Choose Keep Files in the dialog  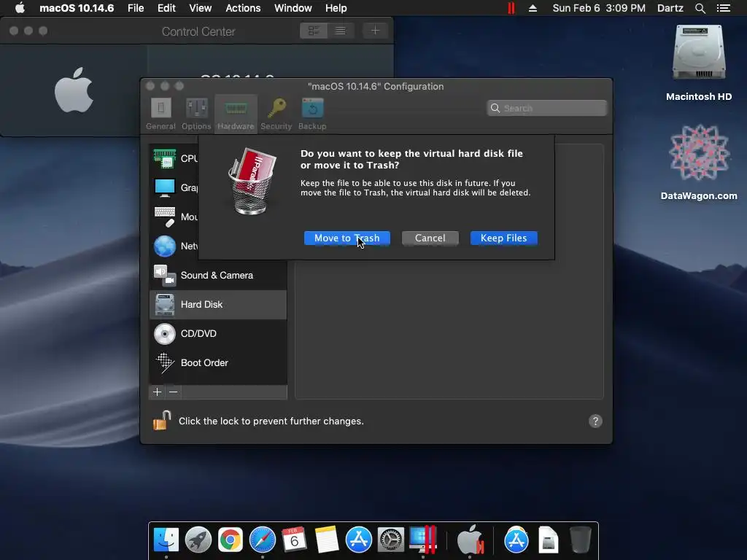[x=503, y=238]
